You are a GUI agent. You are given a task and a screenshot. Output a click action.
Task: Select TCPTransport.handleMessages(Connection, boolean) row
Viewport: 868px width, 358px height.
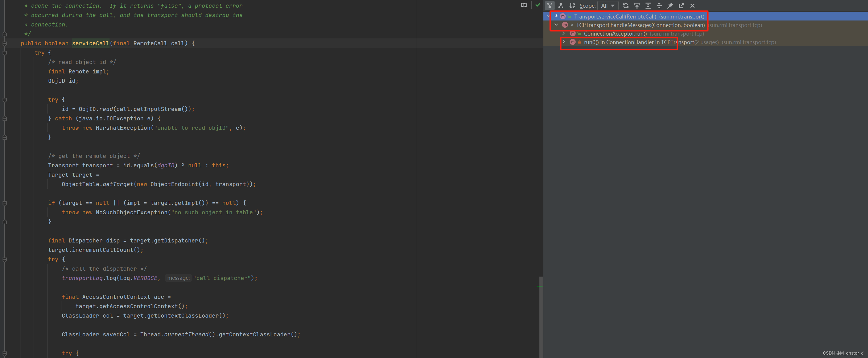[706, 25]
